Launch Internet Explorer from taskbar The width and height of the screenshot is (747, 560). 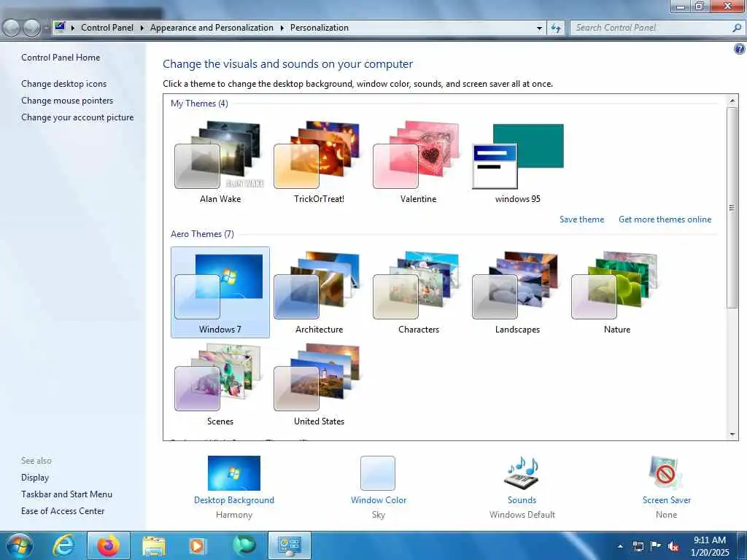[x=63, y=545]
